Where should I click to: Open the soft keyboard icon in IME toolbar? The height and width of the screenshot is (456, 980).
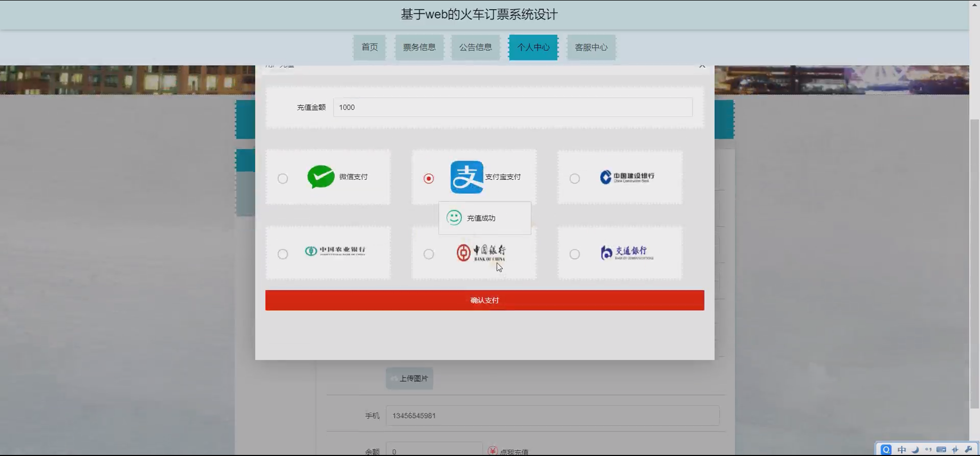pyautogui.click(x=941, y=449)
